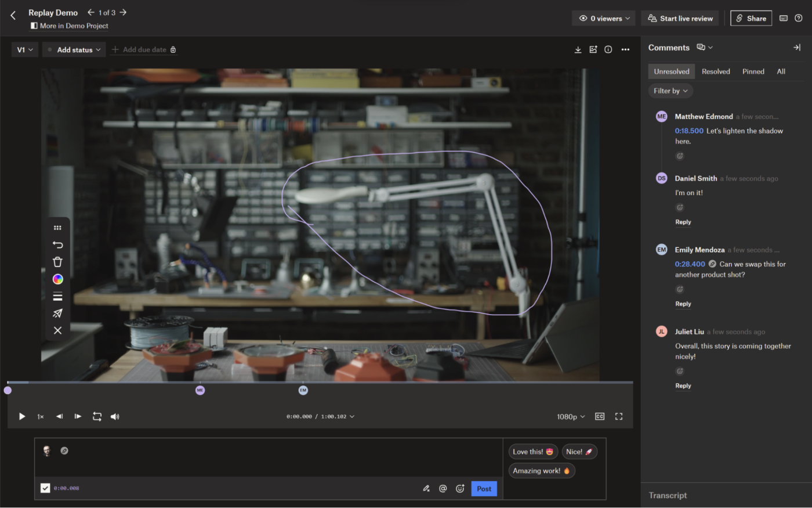Open the V1 version dropdown
The width and height of the screenshot is (812, 508).
tap(25, 50)
